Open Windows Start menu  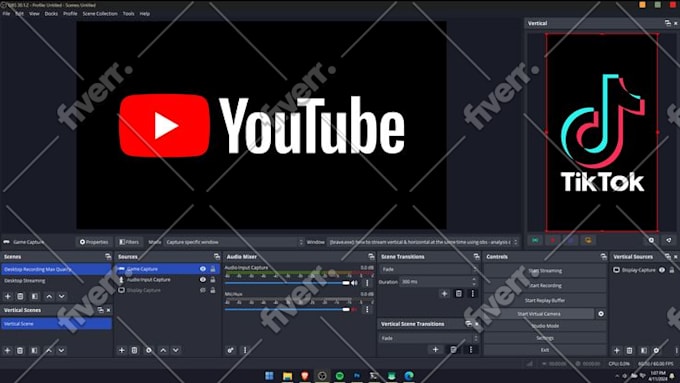(x=269, y=376)
